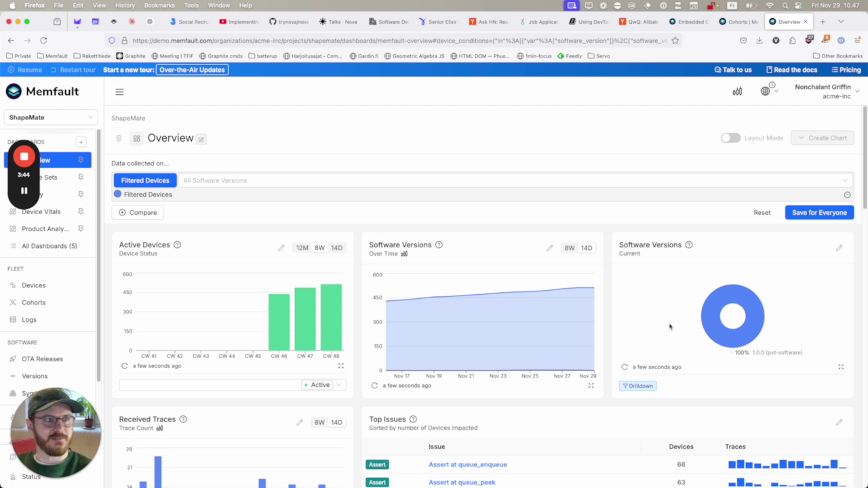The height and width of the screenshot is (488, 868).
Task: Click the Save for Everyone button
Action: tap(819, 213)
